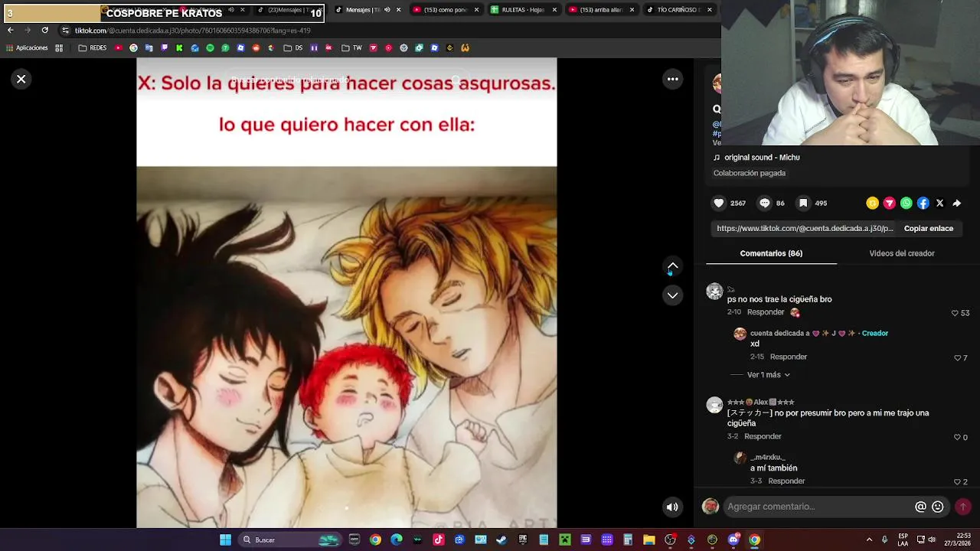Open comments via speech bubble icon
Viewport: 980px width, 551px height.
click(x=764, y=203)
